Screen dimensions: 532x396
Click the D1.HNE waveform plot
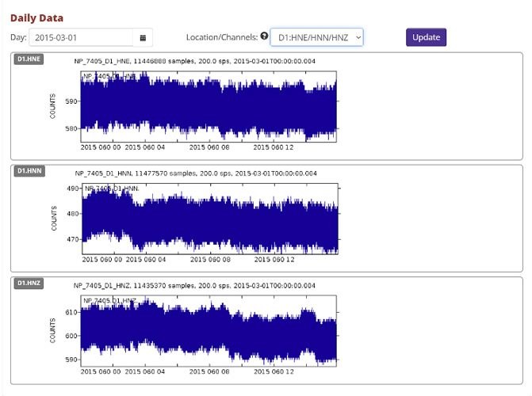[x=209, y=106]
